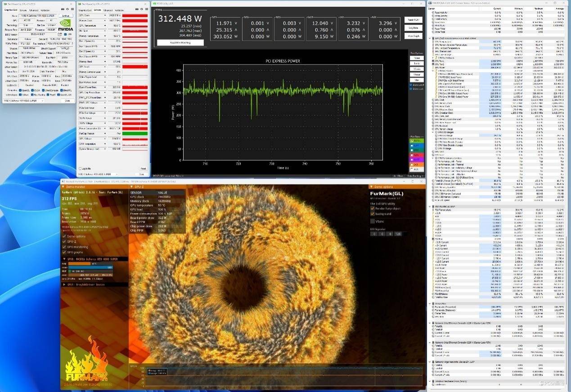This screenshot has height=392, width=571.
Task: Click the first OSD bgcolor value field
Action: (373, 234)
